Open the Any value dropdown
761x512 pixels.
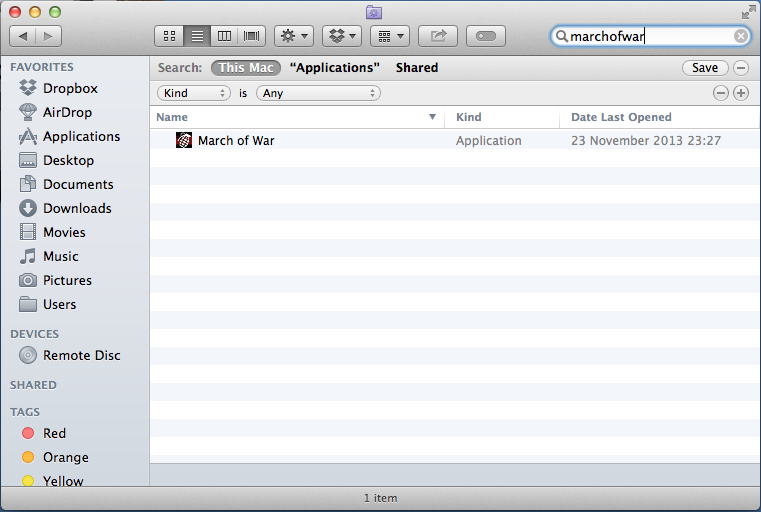318,93
